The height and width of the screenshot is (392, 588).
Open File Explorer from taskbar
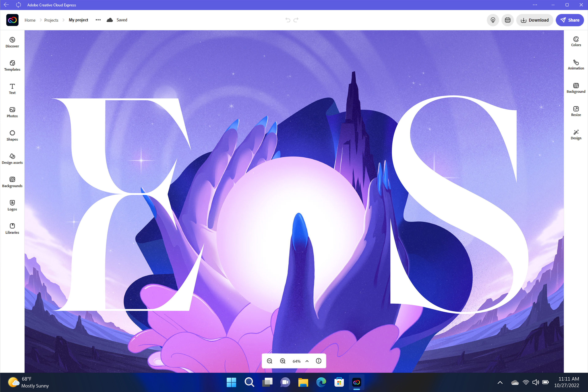303,382
